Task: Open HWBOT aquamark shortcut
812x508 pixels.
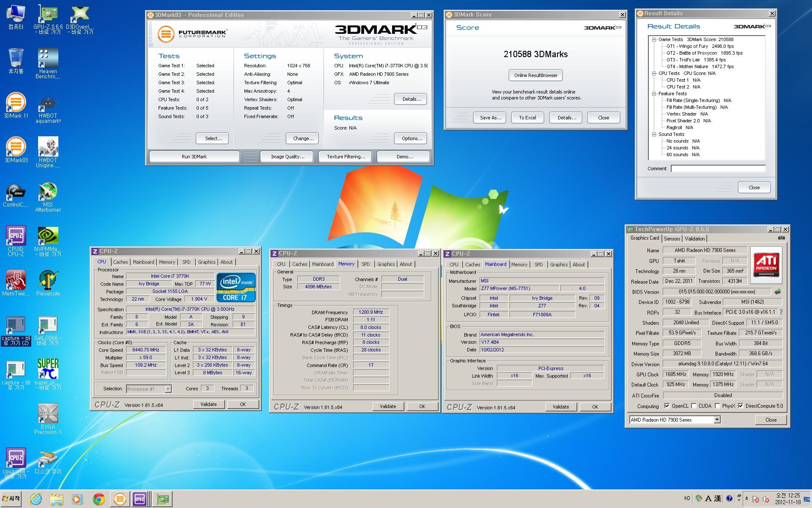Action: [48, 108]
